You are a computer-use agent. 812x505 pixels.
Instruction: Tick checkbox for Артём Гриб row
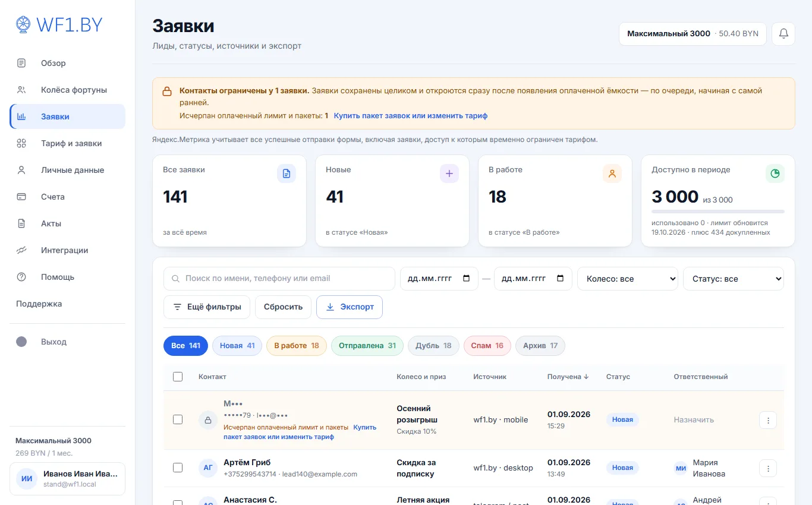point(178,468)
